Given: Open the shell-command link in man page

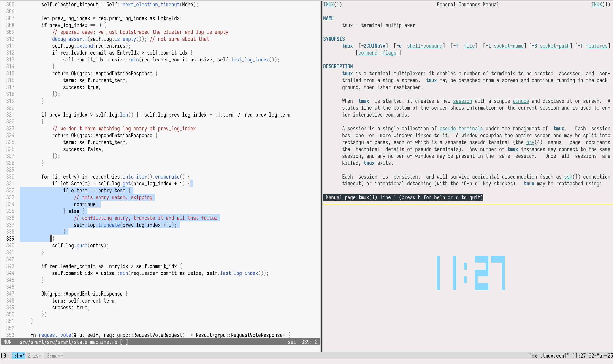Looking at the screenshot, I should click(424, 46).
